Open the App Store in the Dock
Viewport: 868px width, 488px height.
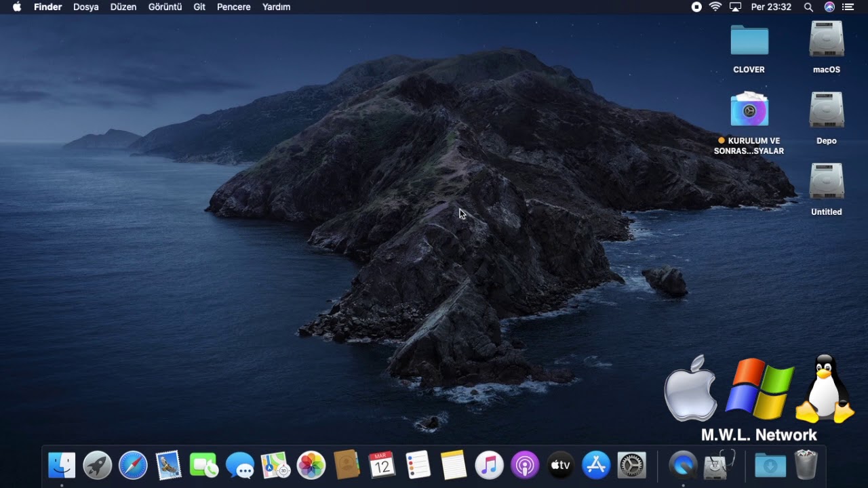point(596,466)
